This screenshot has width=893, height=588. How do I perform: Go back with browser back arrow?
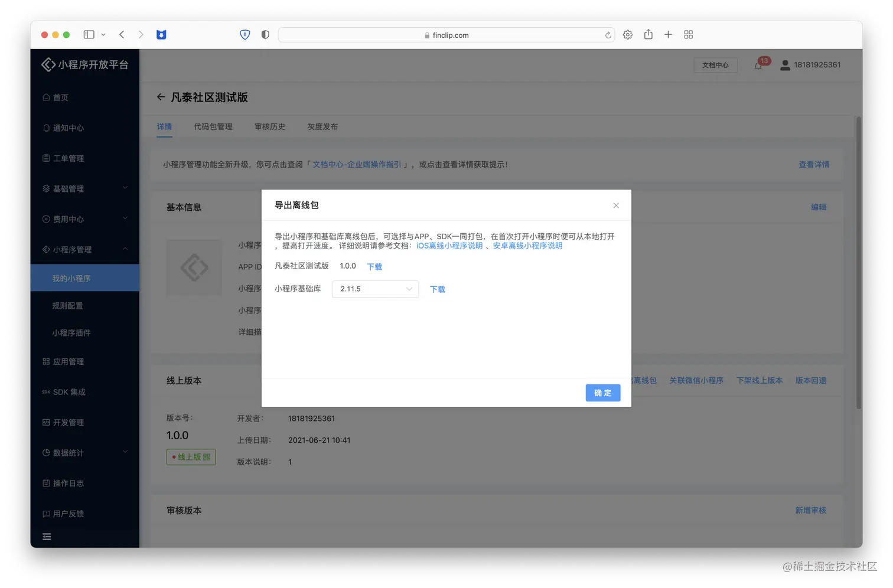coord(122,35)
